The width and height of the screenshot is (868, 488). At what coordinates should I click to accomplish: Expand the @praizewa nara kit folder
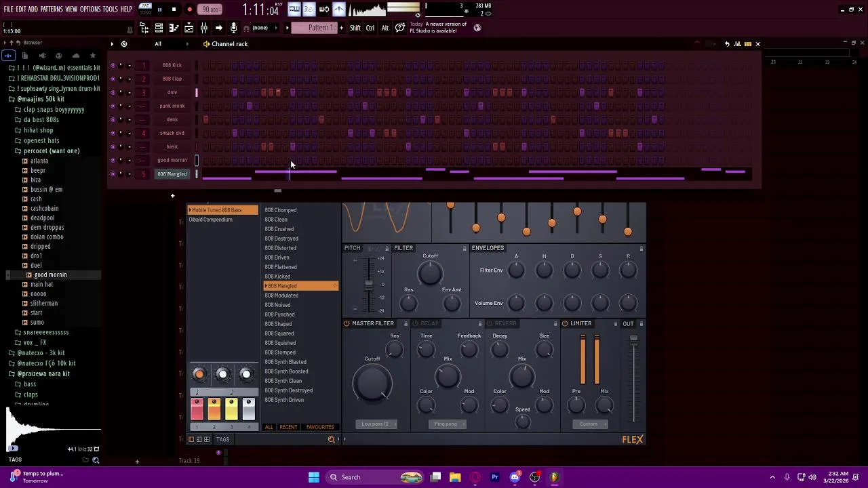[x=43, y=374]
